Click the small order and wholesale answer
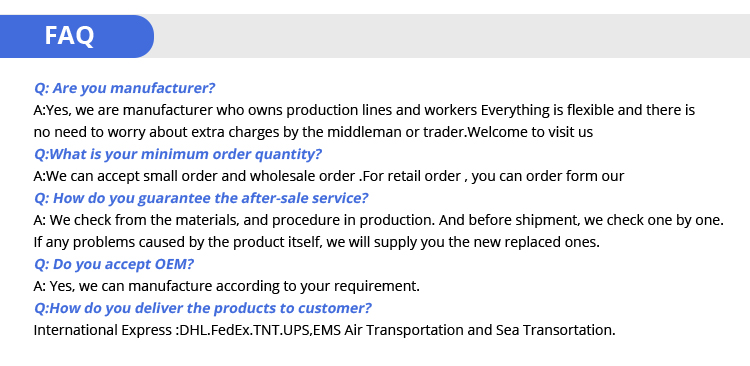Screen dimensions: 750x366 coord(329,177)
